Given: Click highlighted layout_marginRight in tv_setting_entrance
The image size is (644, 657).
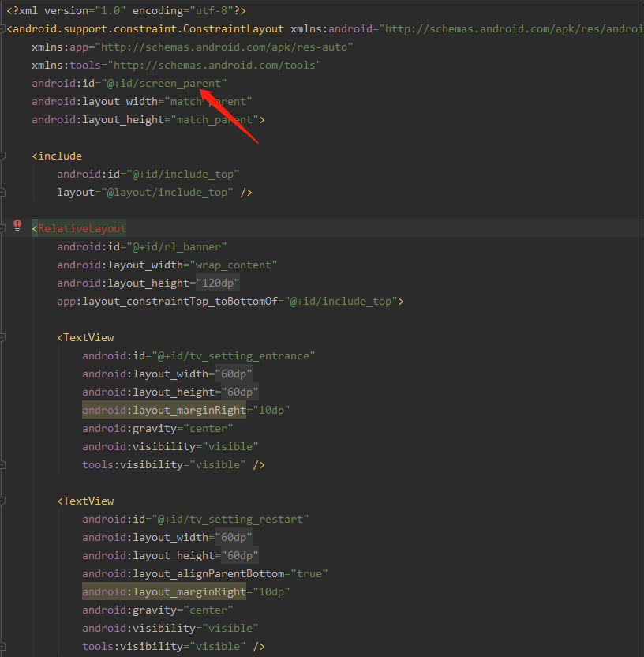Looking at the screenshot, I should 164,410.
